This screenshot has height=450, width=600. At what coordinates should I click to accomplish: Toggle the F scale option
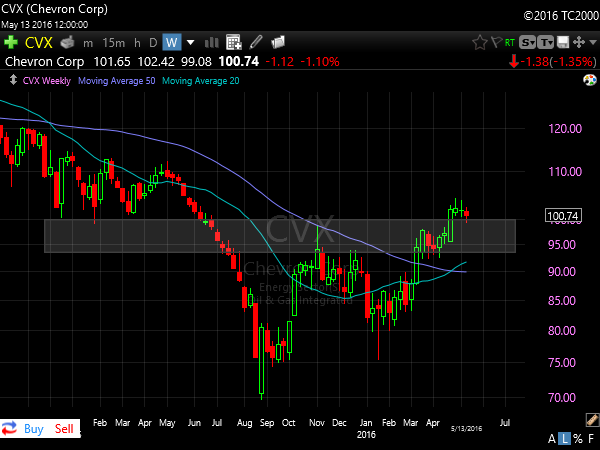coord(591,439)
